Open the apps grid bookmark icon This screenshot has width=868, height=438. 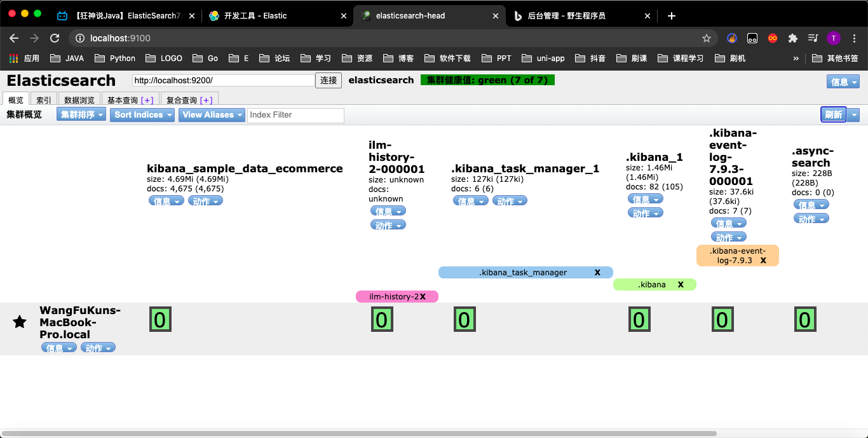[x=13, y=58]
